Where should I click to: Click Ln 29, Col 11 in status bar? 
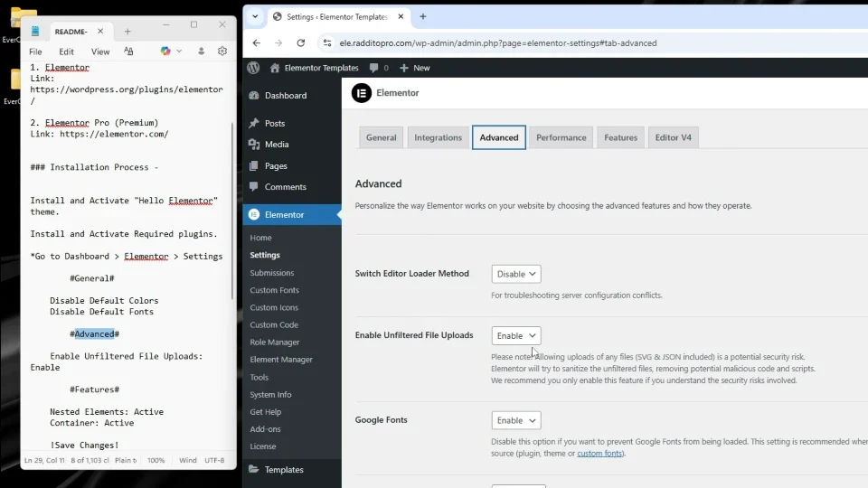click(x=44, y=460)
